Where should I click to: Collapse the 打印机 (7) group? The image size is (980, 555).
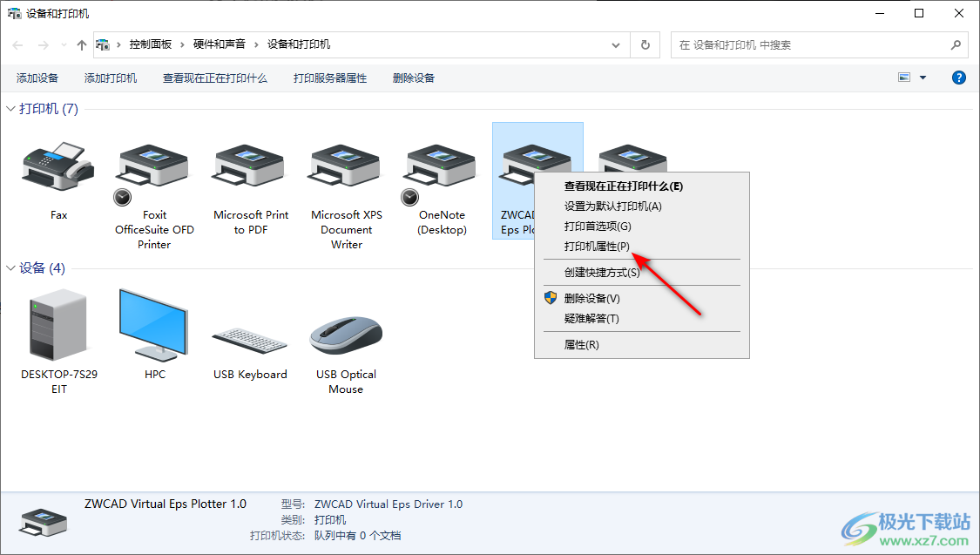10,109
